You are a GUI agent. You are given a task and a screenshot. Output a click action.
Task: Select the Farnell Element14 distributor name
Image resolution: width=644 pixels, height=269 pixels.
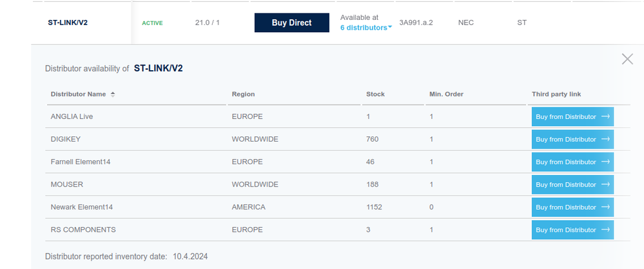pyautogui.click(x=81, y=162)
